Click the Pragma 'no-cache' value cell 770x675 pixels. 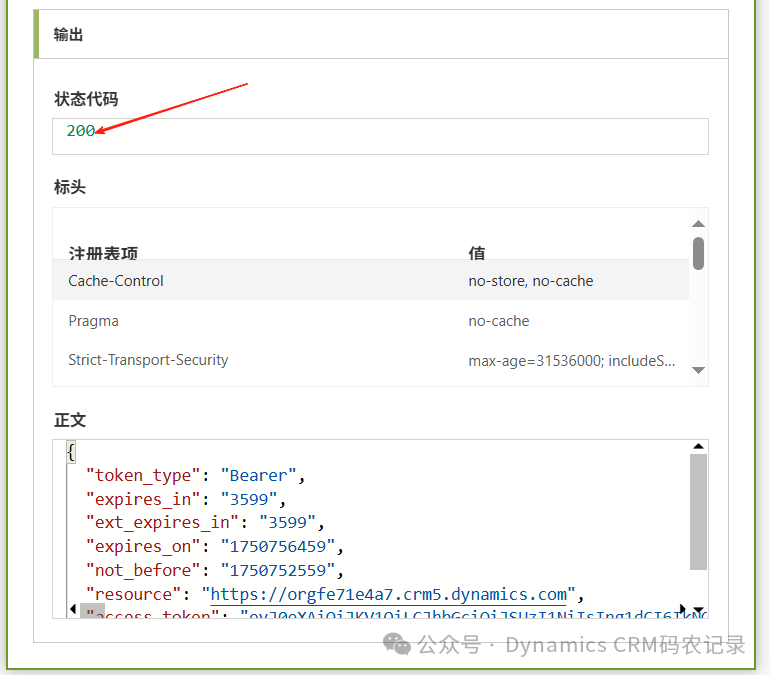coord(498,321)
